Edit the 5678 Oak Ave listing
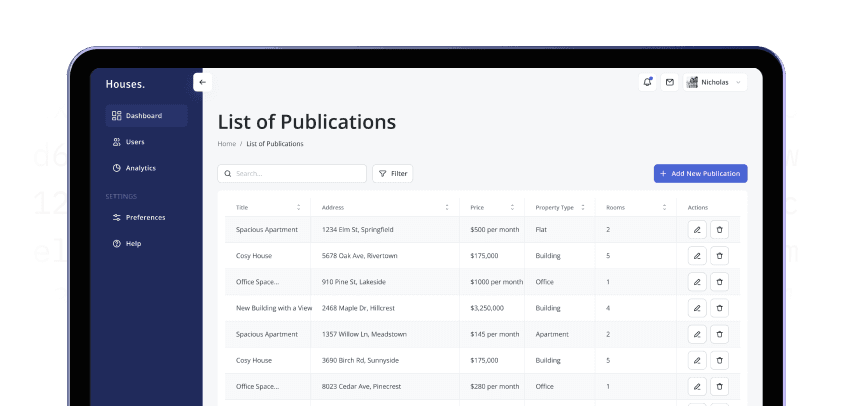The image size is (851, 406). (697, 256)
